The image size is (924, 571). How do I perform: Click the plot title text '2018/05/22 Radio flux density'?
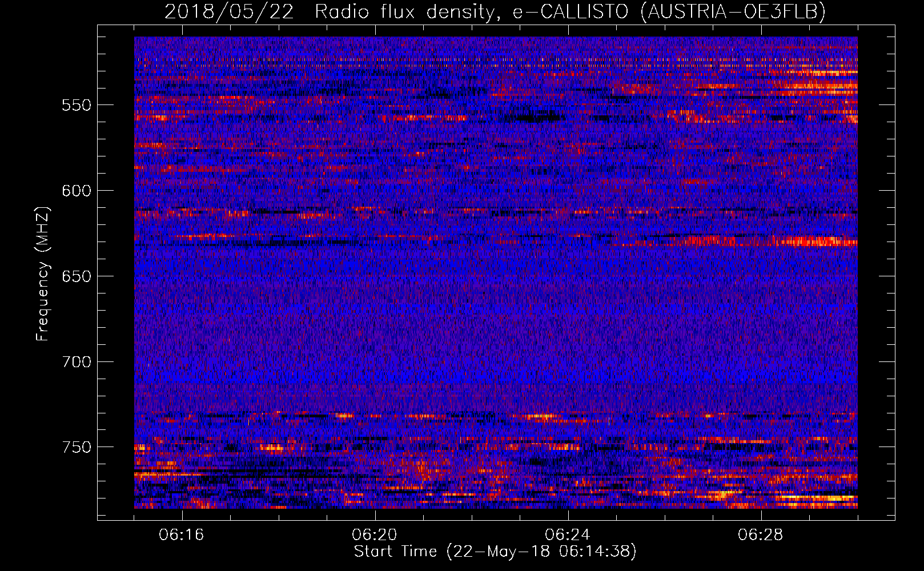329,11
